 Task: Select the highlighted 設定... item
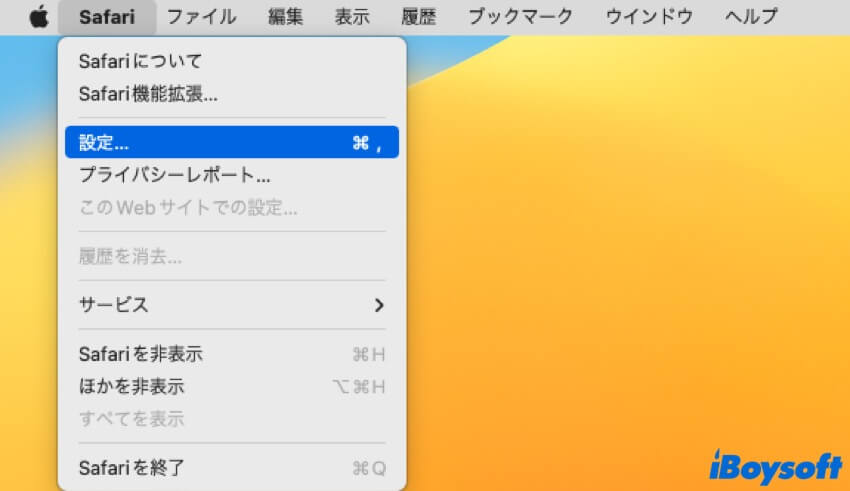(x=232, y=143)
